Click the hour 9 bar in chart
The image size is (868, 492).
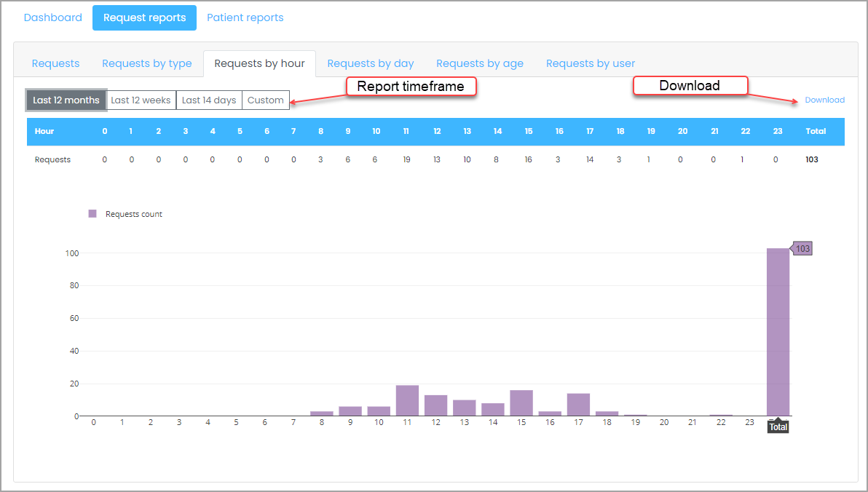pyautogui.click(x=350, y=411)
